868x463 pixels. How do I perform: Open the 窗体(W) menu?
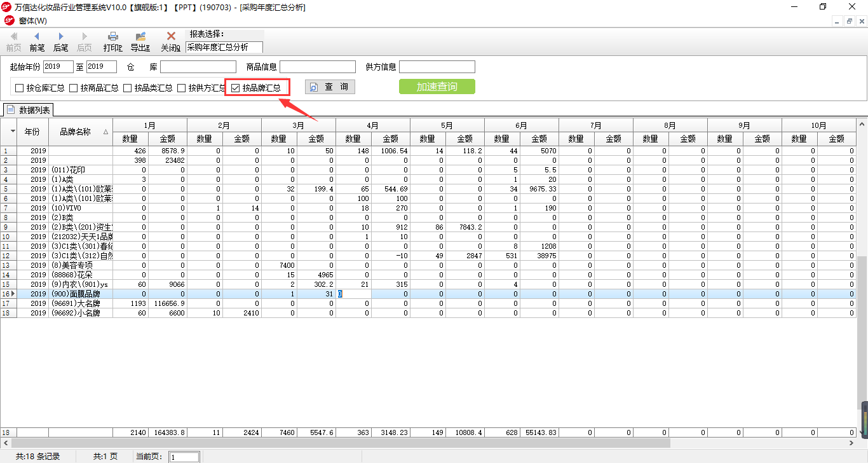point(32,21)
